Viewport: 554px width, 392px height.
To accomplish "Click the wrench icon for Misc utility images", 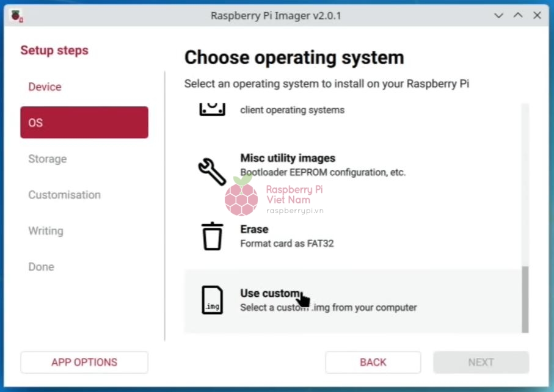I will [x=212, y=172].
